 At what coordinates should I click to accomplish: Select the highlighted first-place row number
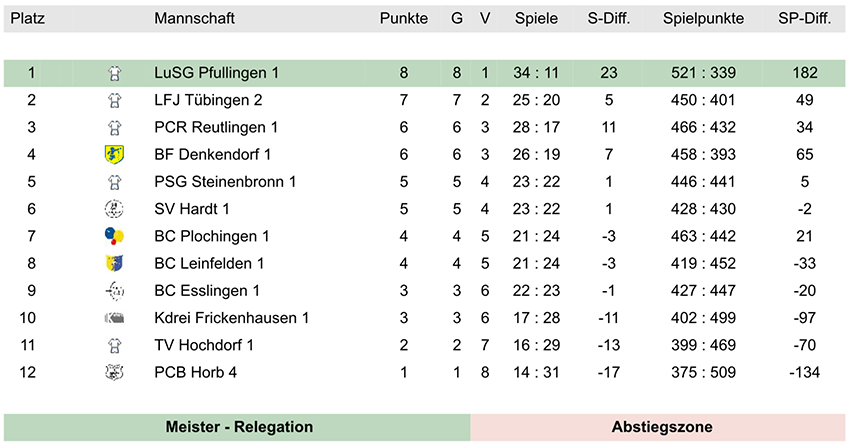pos(31,73)
